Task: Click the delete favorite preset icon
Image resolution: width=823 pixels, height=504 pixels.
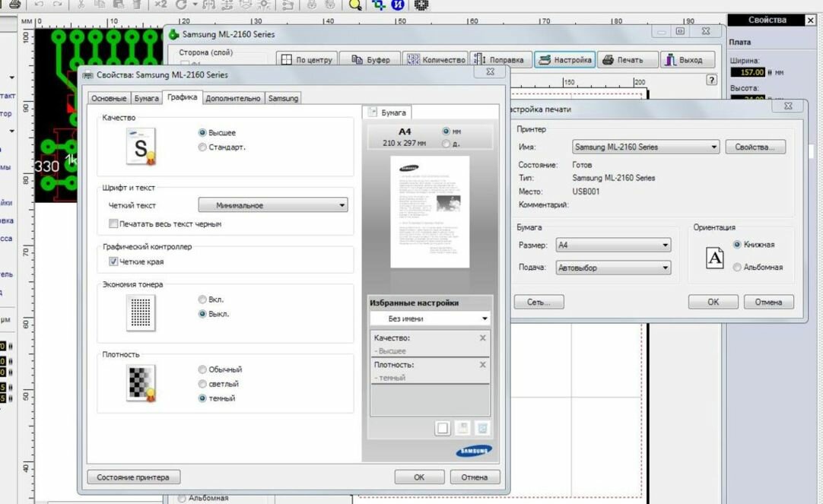Action: tap(482, 428)
